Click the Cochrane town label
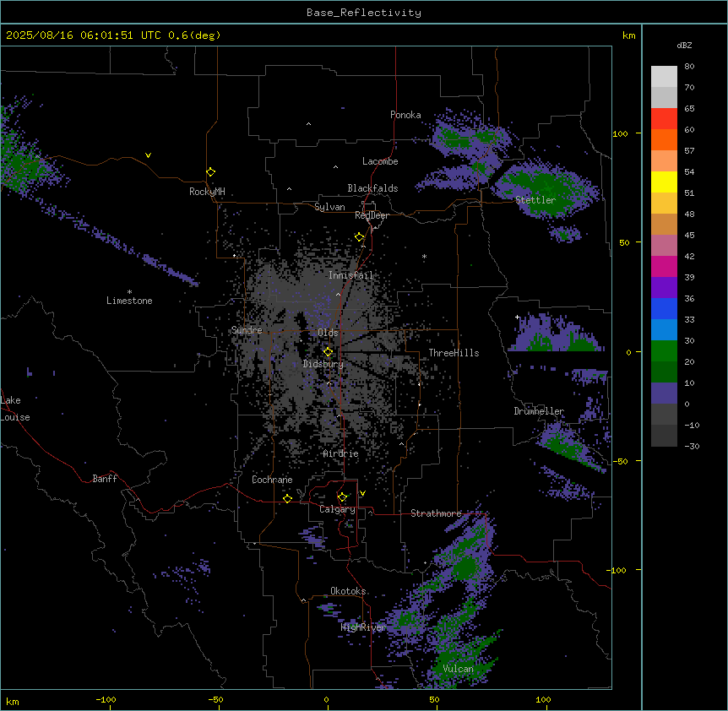Screen dimensions: 728x711 [272, 480]
